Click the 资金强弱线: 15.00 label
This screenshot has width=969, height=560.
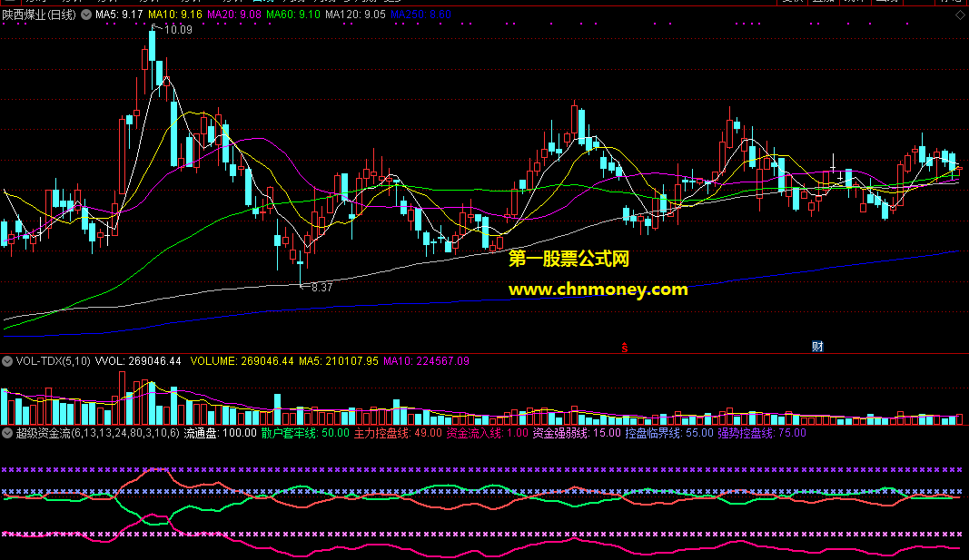pos(577,434)
